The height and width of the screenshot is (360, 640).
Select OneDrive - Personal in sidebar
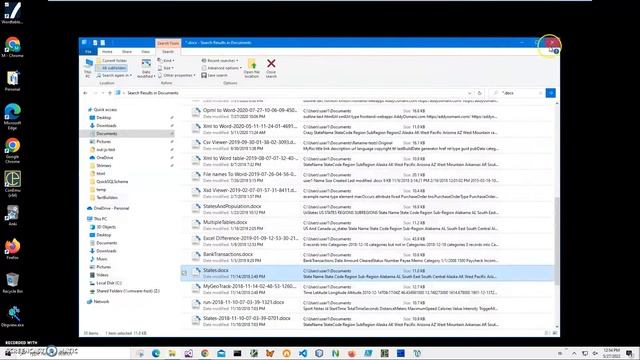[x=111, y=208]
